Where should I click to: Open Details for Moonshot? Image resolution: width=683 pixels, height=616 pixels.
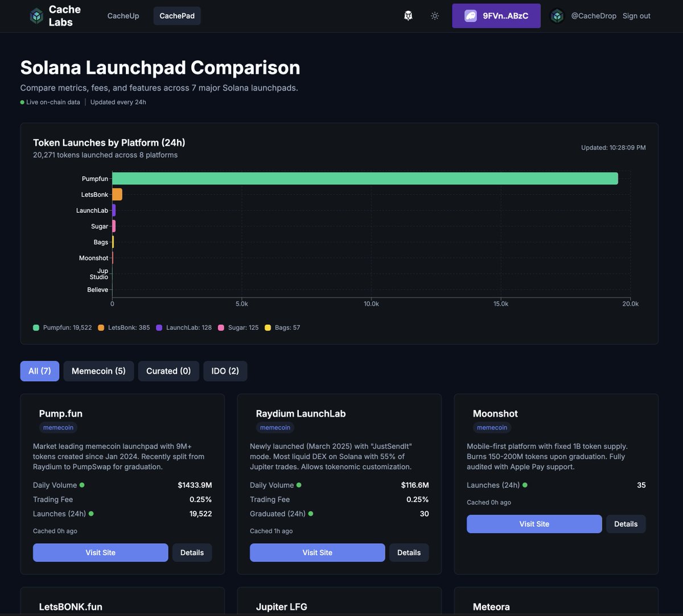[626, 524]
